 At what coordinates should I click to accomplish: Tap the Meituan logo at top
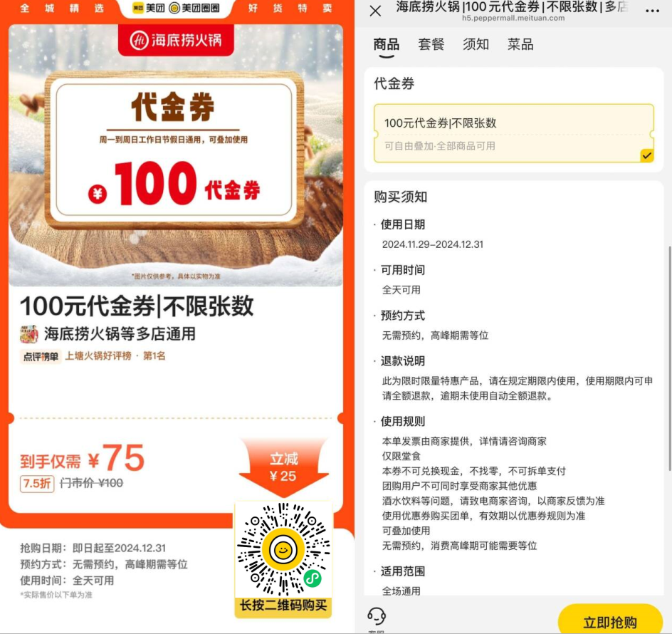point(149,8)
